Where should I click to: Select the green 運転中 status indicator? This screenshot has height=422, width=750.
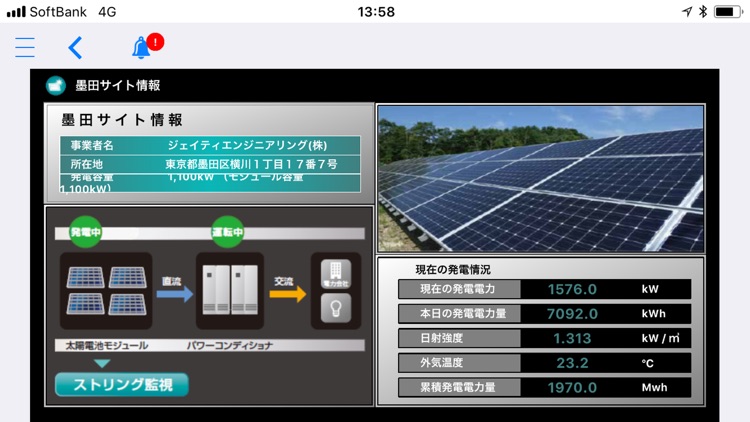pos(227,233)
